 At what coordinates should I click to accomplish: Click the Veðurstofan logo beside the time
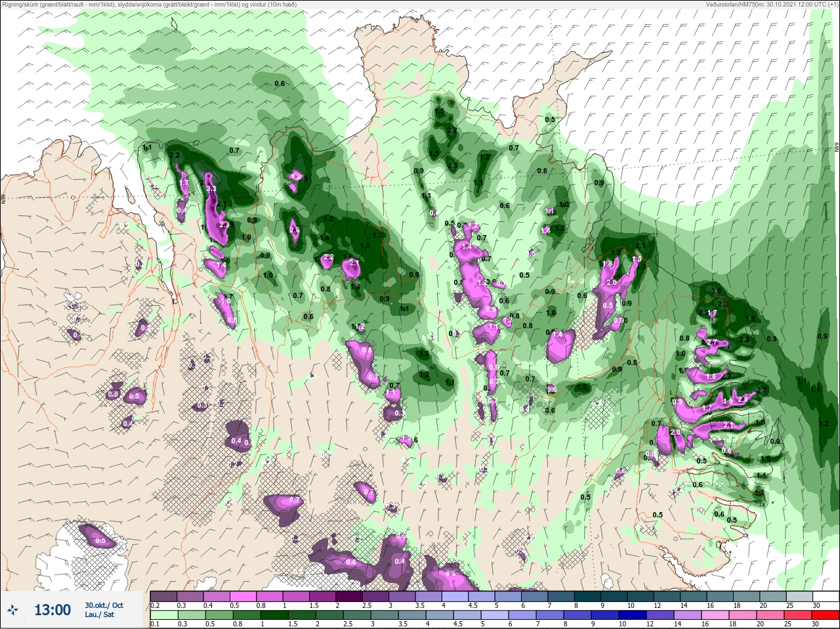pyautogui.click(x=12, y=610)
